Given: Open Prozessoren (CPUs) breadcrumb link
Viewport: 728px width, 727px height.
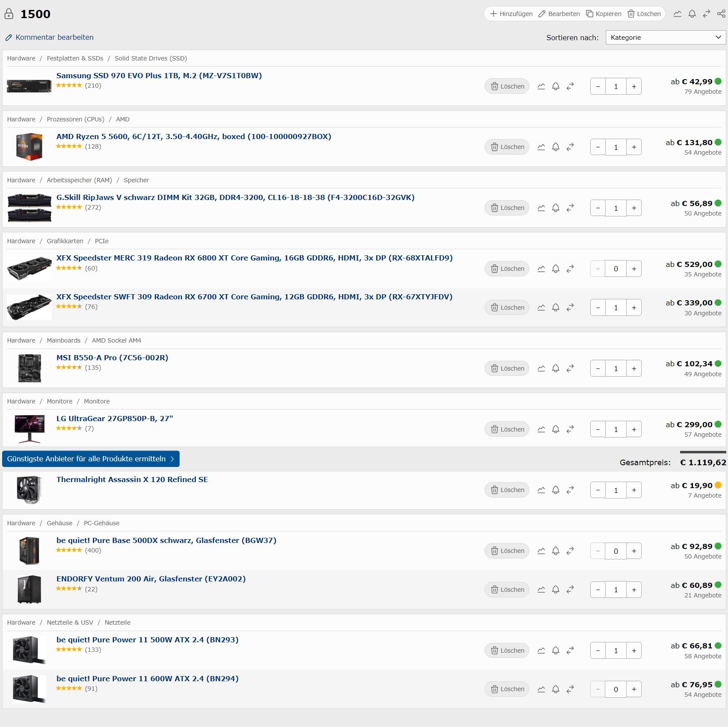Looking at the screenshot, I should (76, 119).
